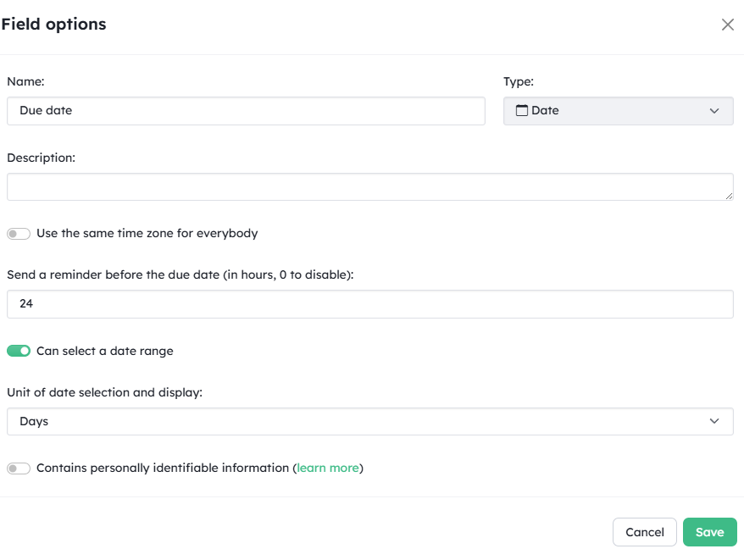Viewport: 744px width, 560px height.
Task: Click the 'Name:' field label
Action: [25, 81]
